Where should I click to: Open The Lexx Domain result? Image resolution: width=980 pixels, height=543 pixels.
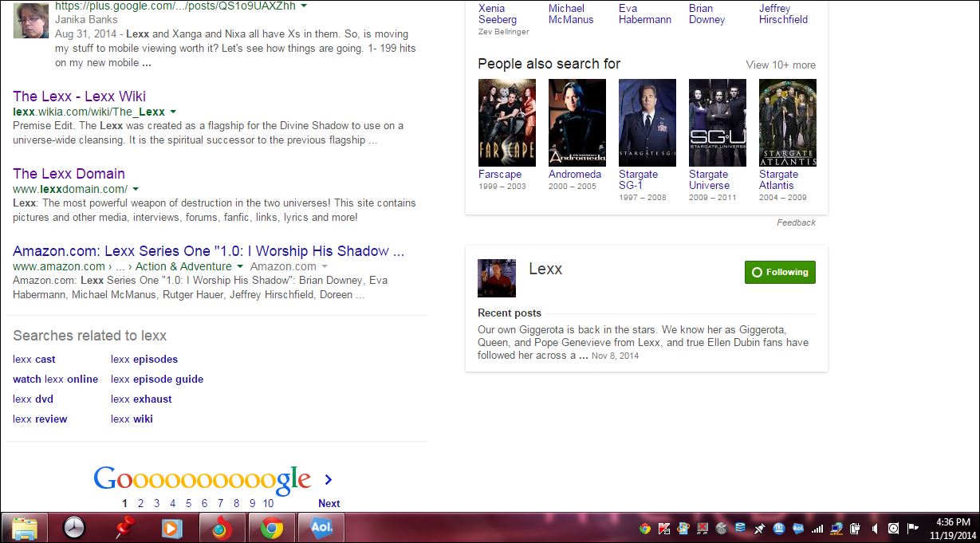pyautogui.click(x=69, y=174)
